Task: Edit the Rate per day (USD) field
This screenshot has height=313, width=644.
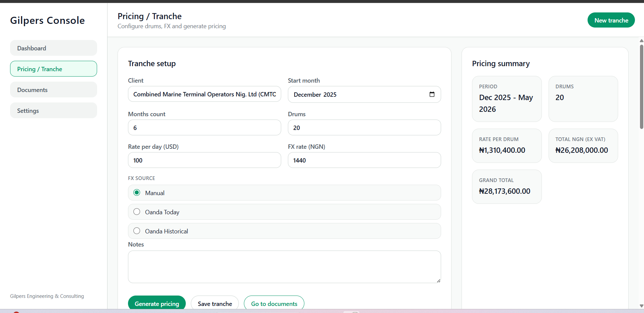Action: (x=204, y=160)
